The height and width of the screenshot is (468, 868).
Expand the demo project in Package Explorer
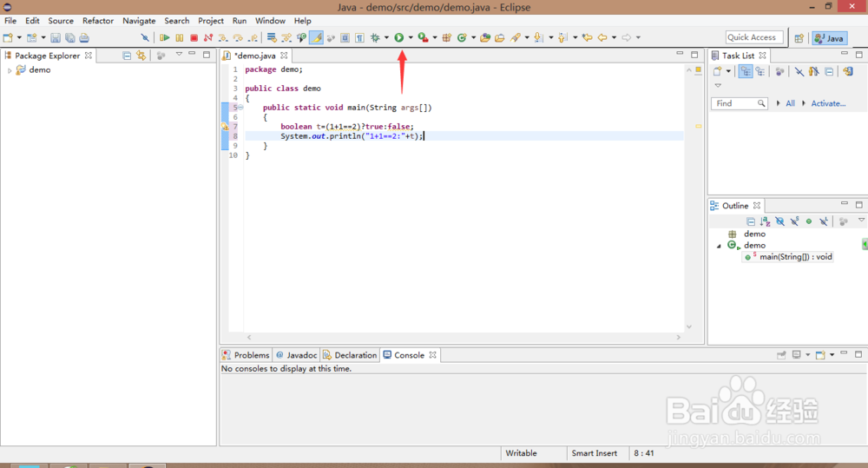point(10,70)
